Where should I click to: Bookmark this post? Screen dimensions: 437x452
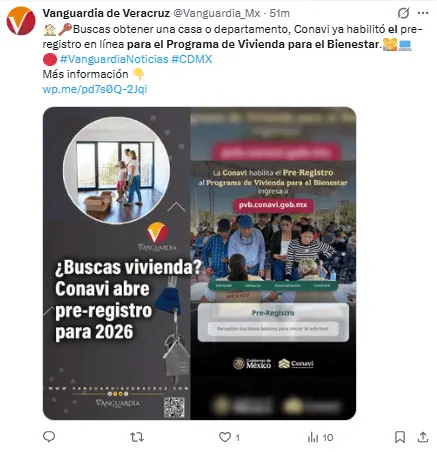pos(400,437)
